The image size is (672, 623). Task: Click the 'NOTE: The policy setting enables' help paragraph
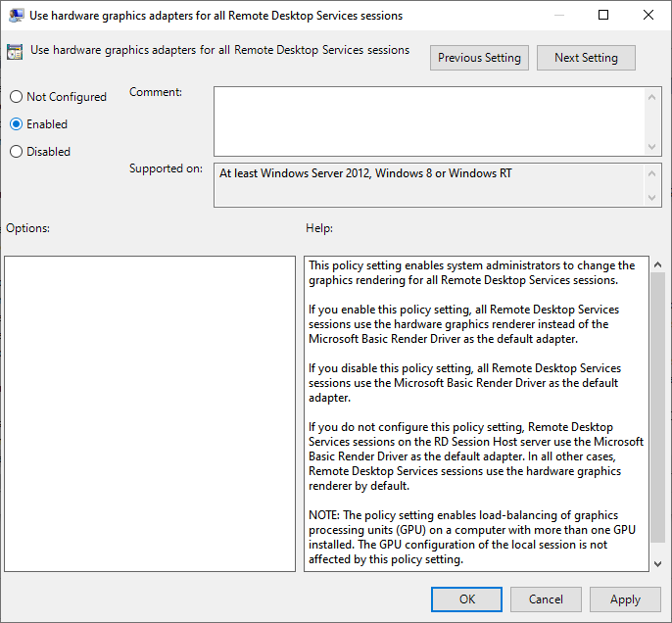472,538
